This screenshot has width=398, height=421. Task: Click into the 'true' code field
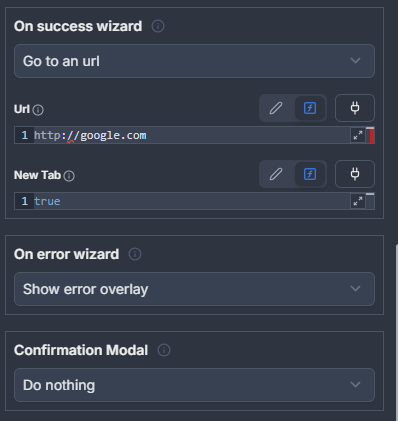192,201
